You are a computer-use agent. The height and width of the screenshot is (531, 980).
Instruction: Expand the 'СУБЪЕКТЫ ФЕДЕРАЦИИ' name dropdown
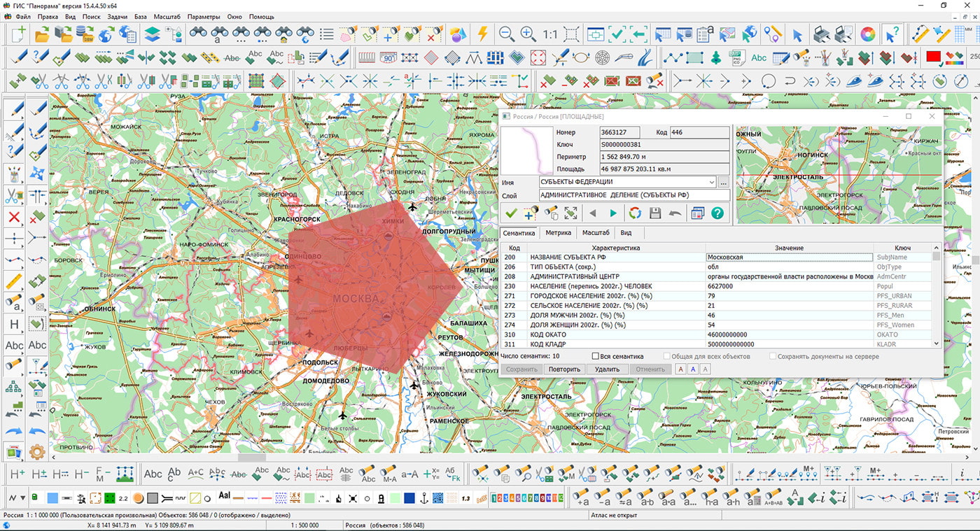pos(711,183)
